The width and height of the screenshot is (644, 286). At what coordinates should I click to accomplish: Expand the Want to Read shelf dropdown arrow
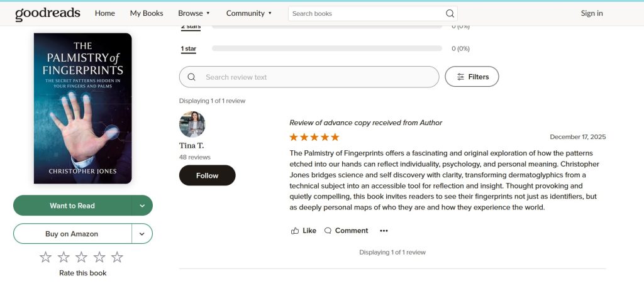click(x=142, y=206)
